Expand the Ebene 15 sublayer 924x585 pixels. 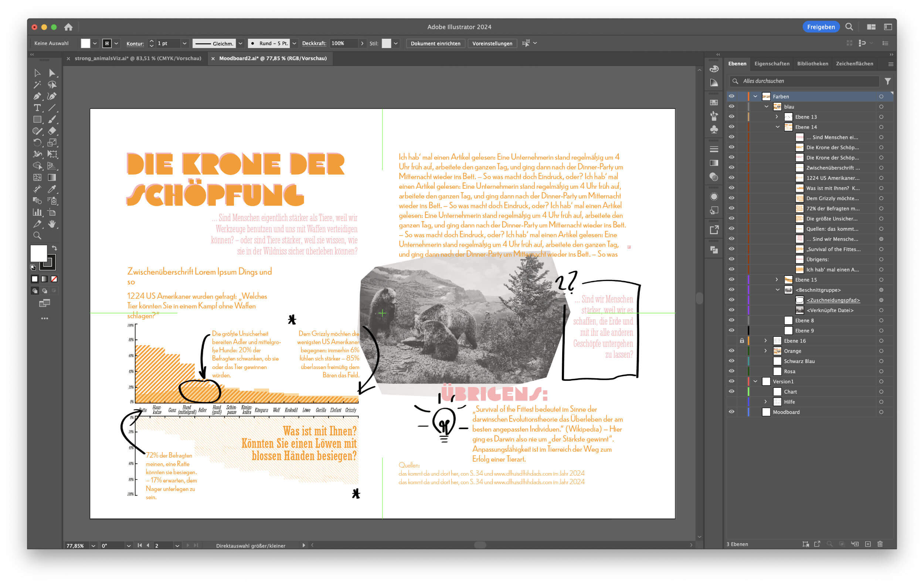[x=777, y=280]
